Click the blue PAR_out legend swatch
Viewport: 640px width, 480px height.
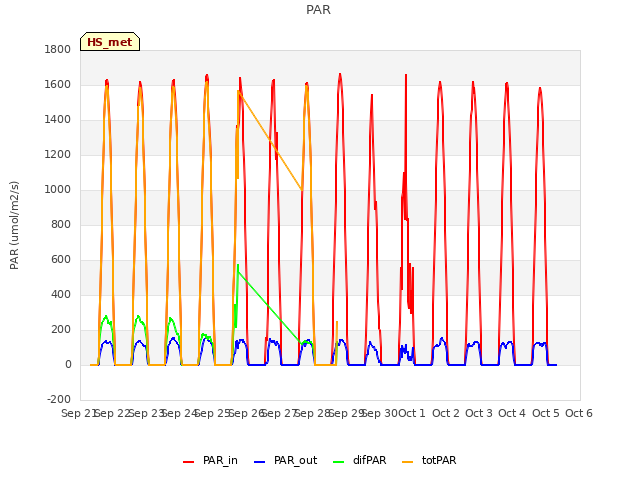(259, 462)
